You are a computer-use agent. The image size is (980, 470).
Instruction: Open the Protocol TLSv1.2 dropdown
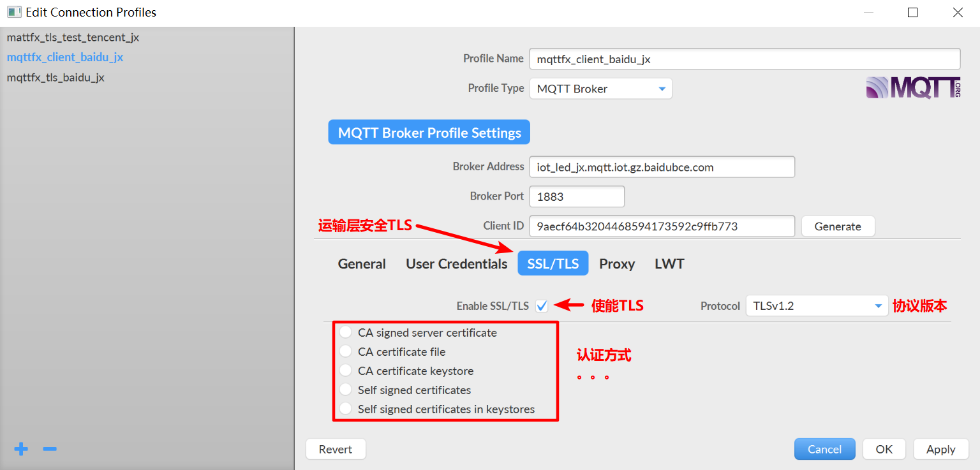coord(817,306)
